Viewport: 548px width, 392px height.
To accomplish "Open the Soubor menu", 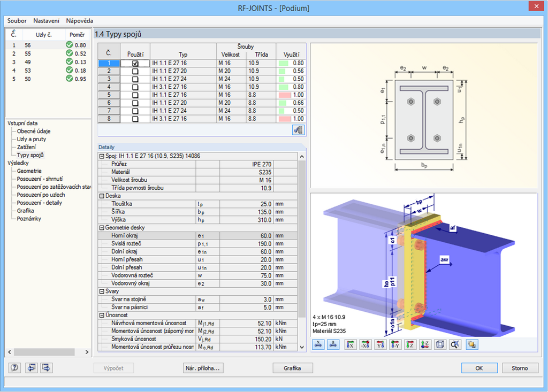I will [x=17, y=21].
